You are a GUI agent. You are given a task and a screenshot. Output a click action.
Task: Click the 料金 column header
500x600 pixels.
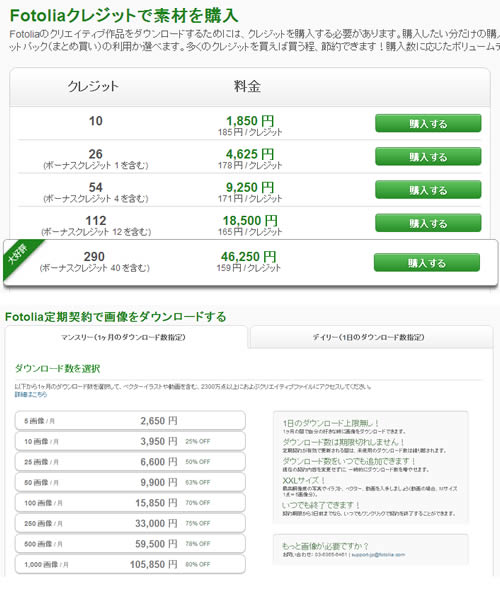click(248, 86)
